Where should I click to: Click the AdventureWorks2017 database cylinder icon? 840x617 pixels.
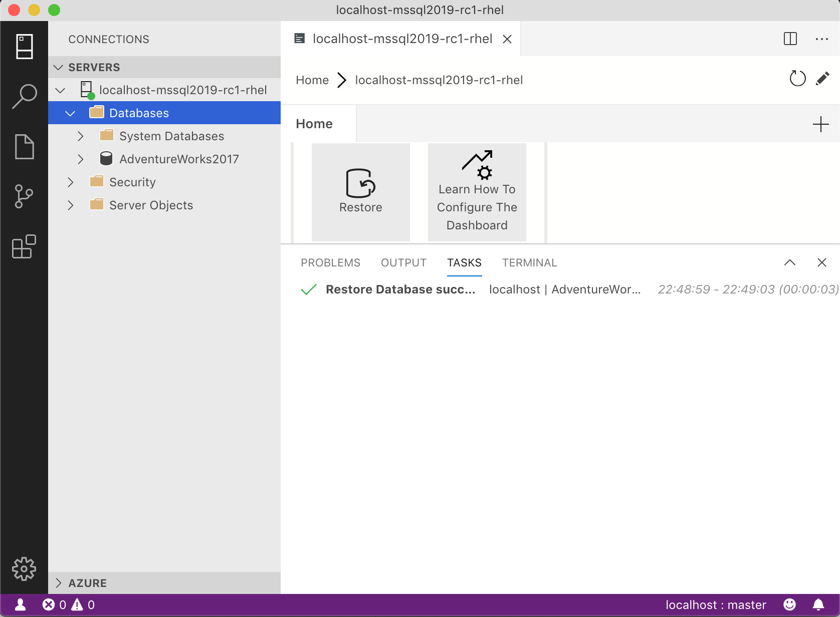click(106, 159)
